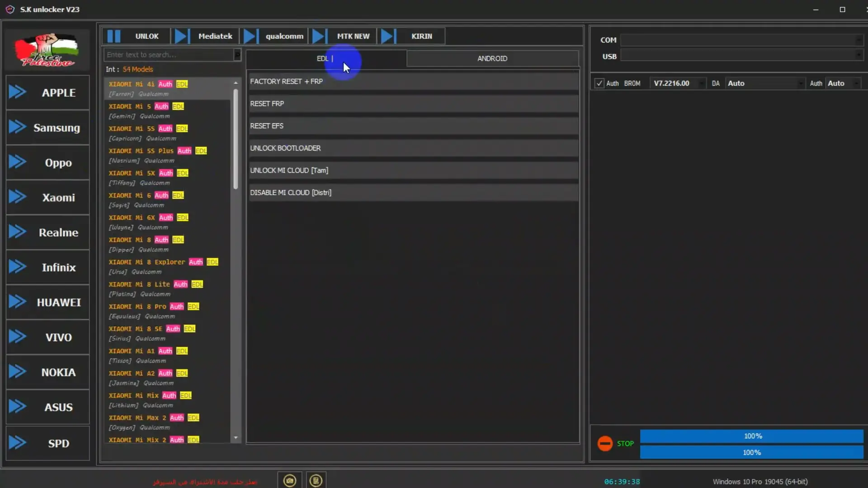The width and height of the screenshot is (868, 488).
Task: Select XIAOMI Mi A1 Tissot model
Action: (168, 356)
